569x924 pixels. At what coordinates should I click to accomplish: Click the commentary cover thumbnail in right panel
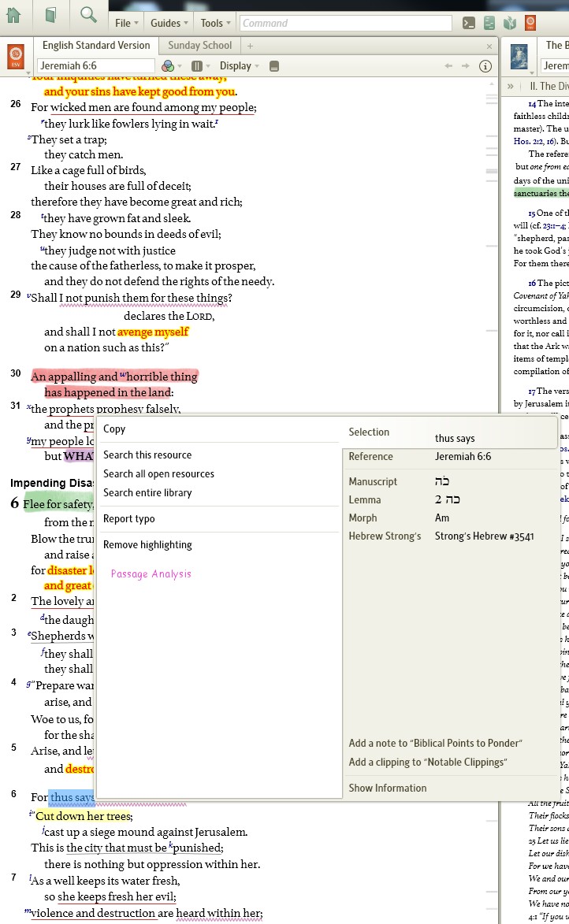[519, 58]
